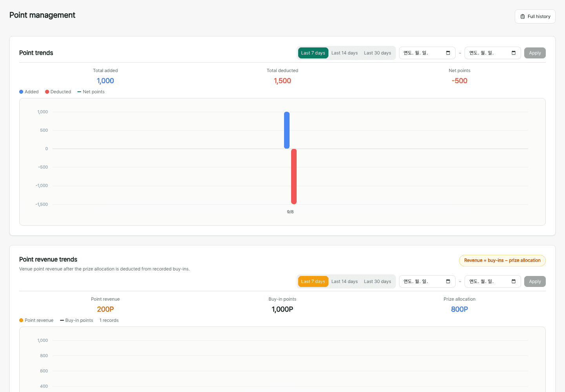This screenshot has width=565, height=392.
Task: Select Last 7 days in Point revenue trends
Action: tap(313, 281)
